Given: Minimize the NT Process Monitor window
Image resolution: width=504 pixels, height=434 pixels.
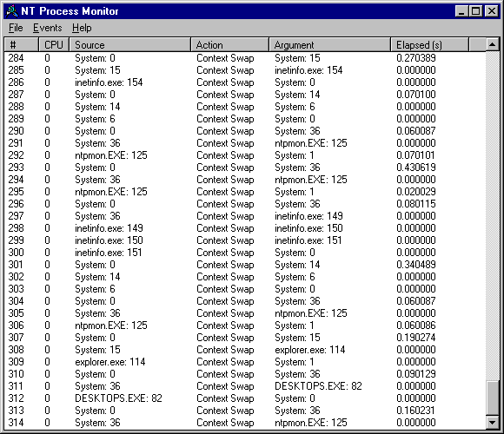Looking at the screenshot, I should tap(461, 11).
